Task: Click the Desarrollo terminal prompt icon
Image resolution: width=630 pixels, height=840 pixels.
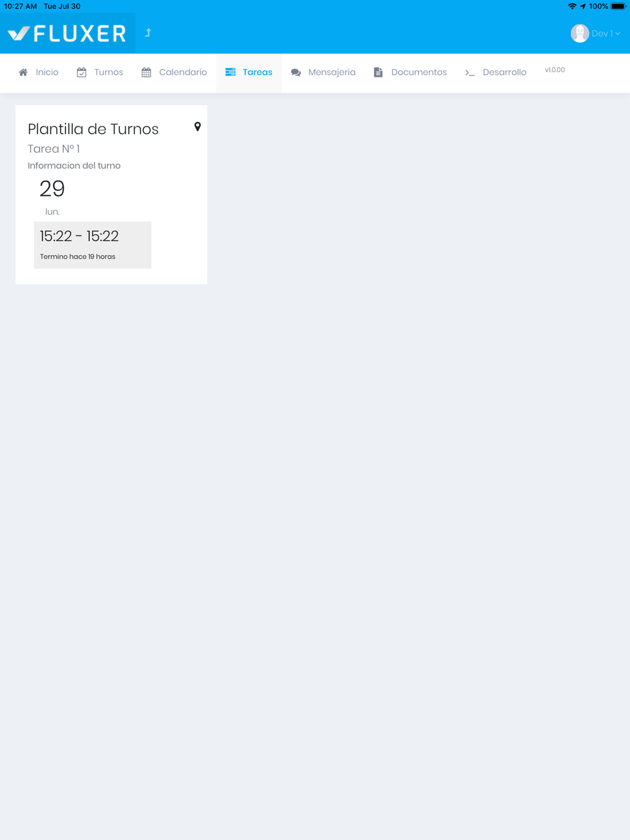Action: click(x=470, y=73)
